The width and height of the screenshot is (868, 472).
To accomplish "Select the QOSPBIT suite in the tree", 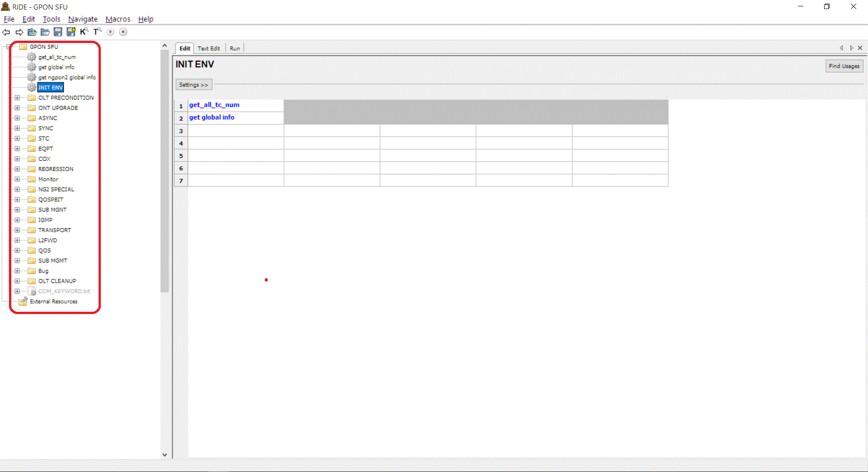I will [51, 200].
